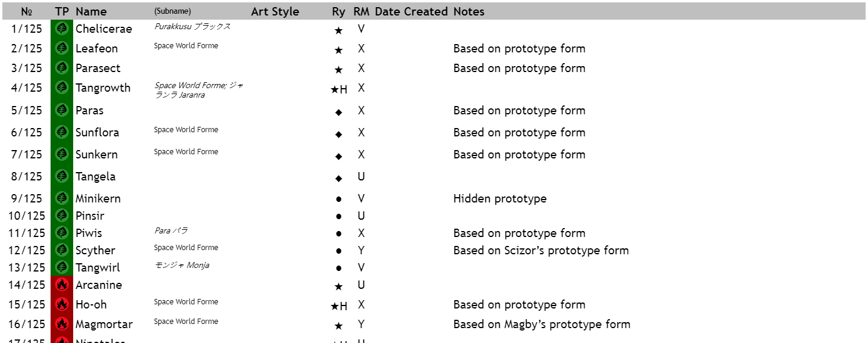
Task: Click the grass type icon next to Scyther
Action: tap(62, 250)
